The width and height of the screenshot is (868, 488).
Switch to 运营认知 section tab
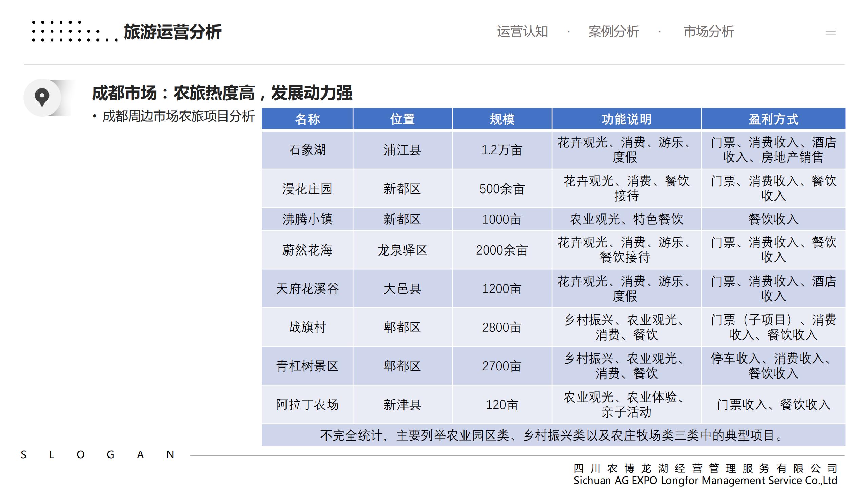click(x=522, y=32)
